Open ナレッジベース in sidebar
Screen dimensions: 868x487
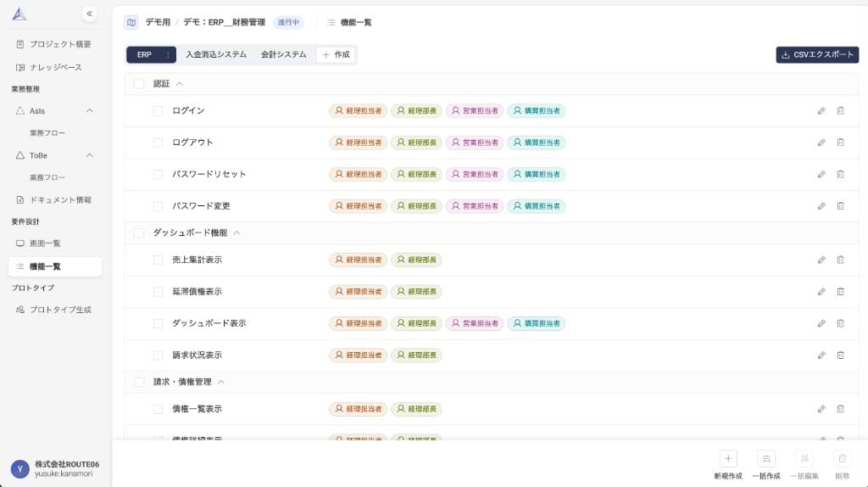pos(54,67)
